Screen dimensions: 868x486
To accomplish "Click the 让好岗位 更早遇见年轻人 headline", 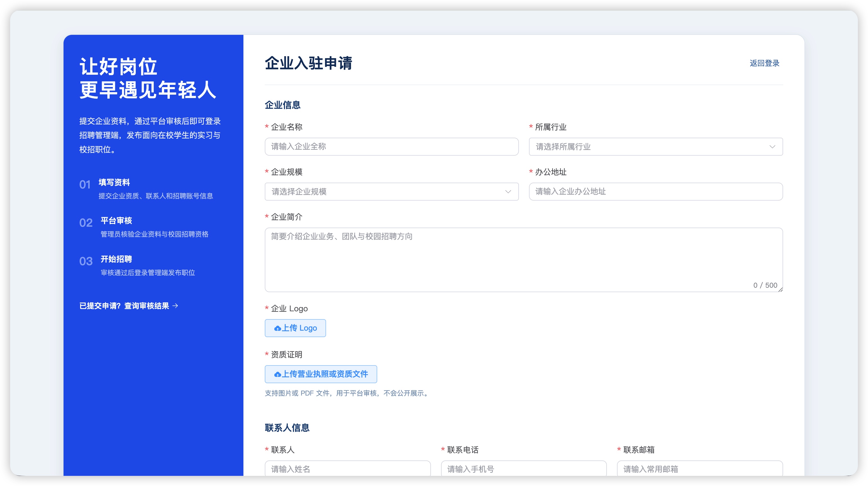I will coord(148,78).
